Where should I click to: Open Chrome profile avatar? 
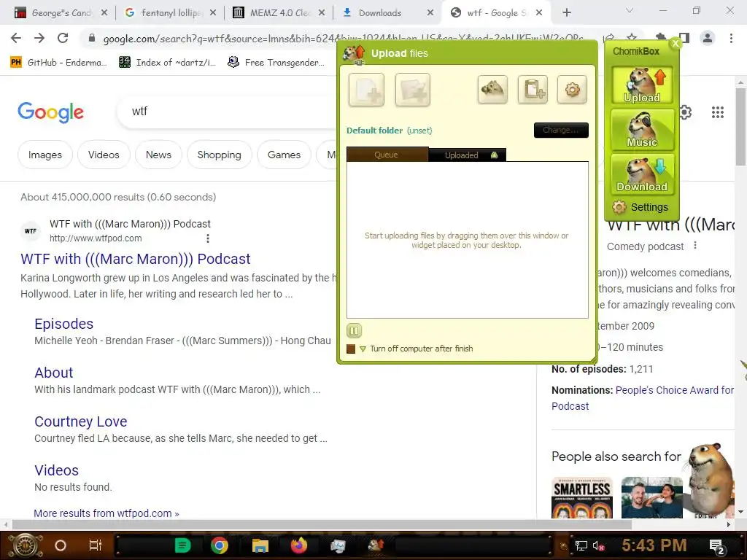click(708, 38)
